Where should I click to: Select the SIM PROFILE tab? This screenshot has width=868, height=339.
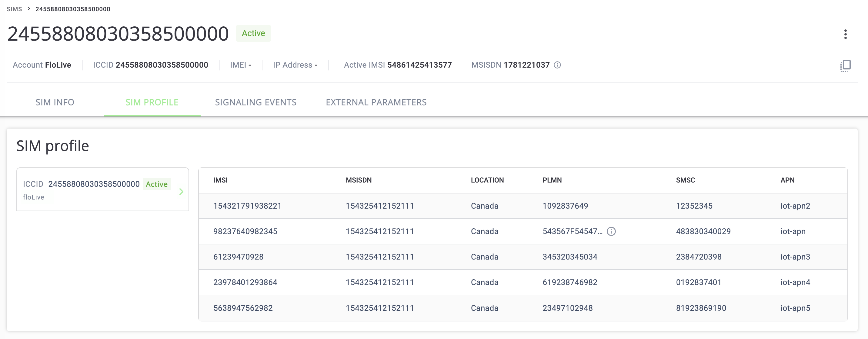tap(152, 102)
